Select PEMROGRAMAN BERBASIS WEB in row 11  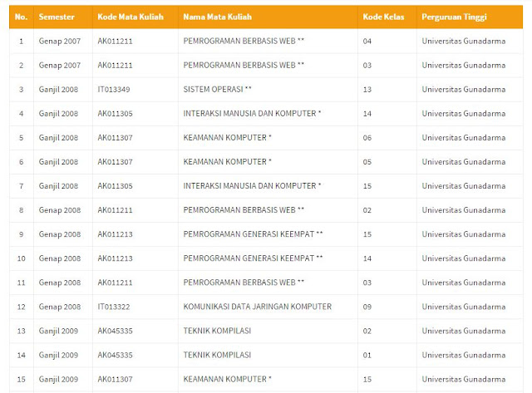[x=239, y=282]
